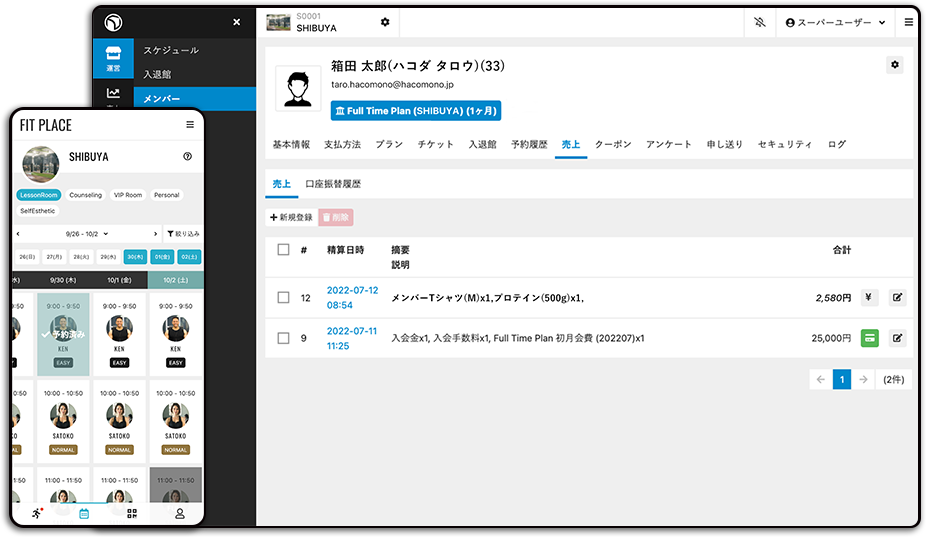926x537 pixels.
Task: Select 9/30 KEN 9:00 booked lesson card
Action: coord(63,334)
